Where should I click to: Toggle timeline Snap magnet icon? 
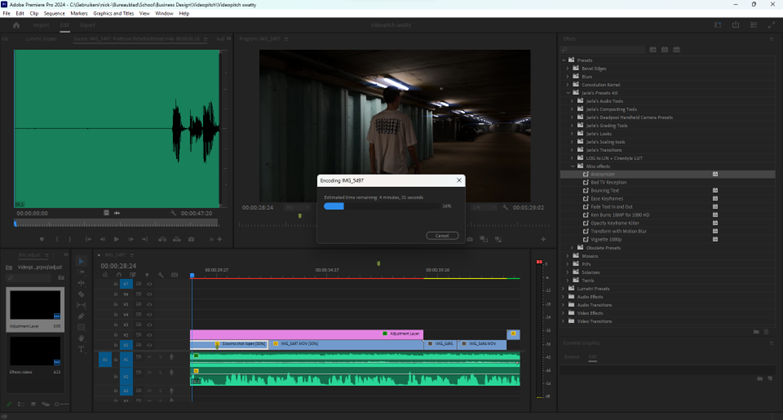click(x=119, y=275)
